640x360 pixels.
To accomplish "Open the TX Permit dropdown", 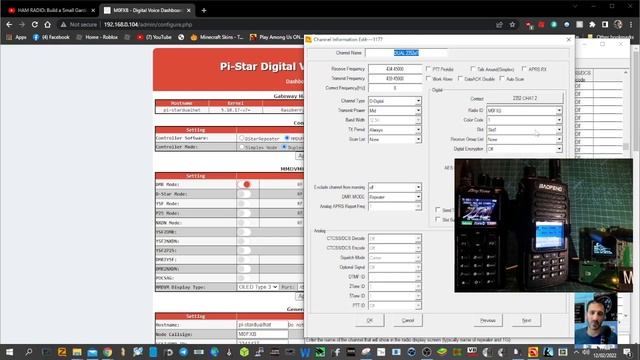I will (x=395, y=130).
